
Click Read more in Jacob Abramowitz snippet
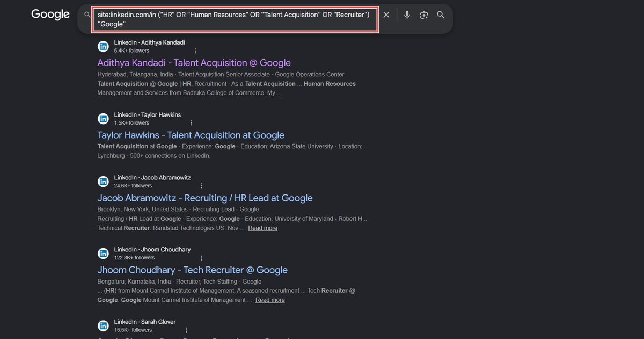(x=262, y=228)
